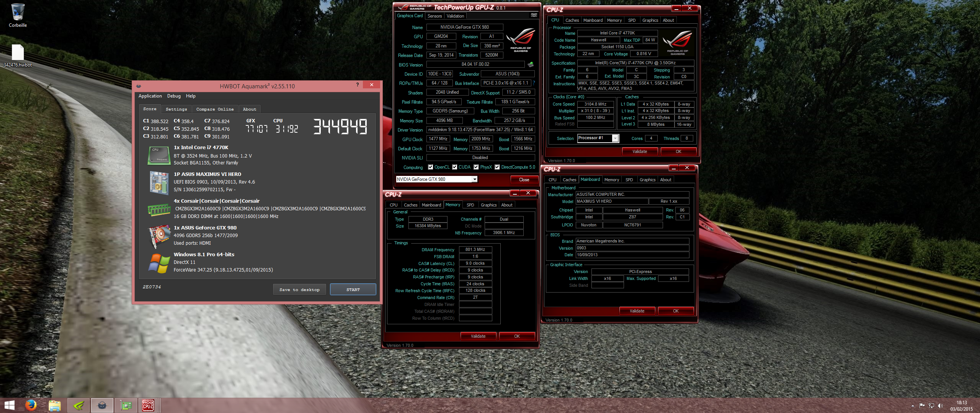Open Graphics tab in CPU-Z Mainboard window
Viewport: 980px width, 413px height.
[647, 180]
